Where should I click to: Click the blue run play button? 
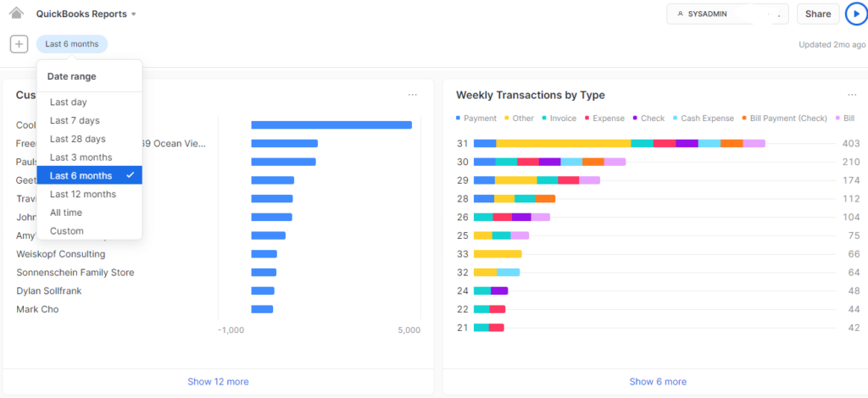tap(856, 14)
